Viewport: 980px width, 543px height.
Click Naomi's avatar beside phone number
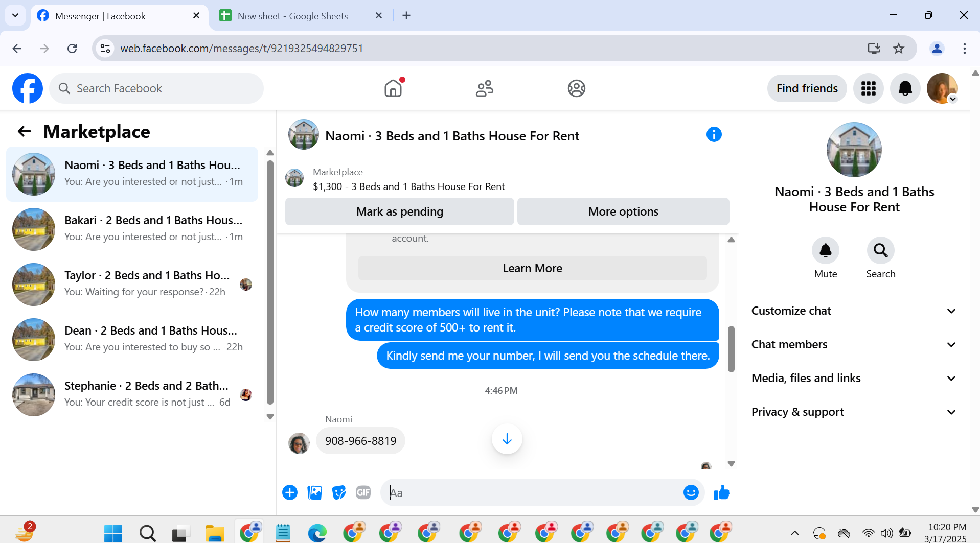pyautogui.click(x=299, y=443)
